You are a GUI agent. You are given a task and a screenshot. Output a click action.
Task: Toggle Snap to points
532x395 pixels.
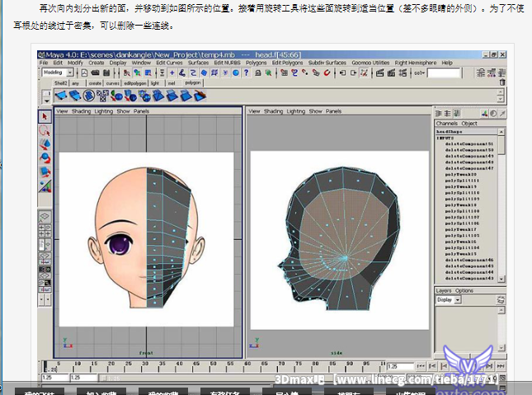pyautogui.click(x=305, y=73)
